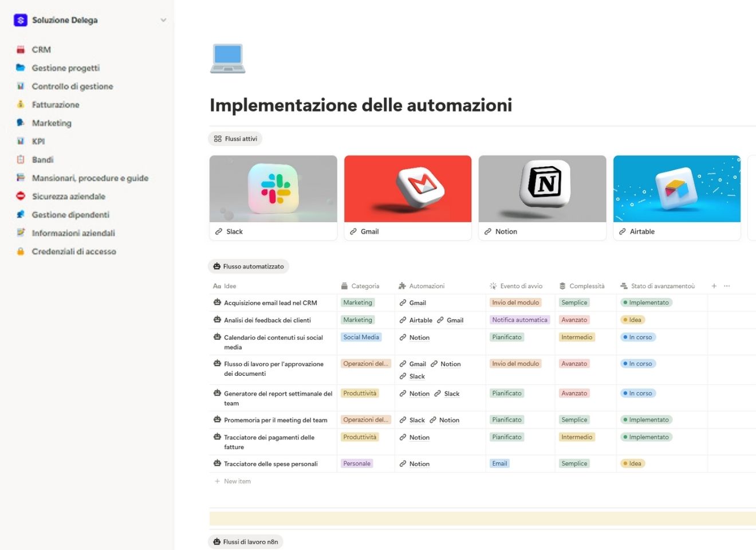Click the stop-sign icon for Sicurezza aziendale
The height and width of the screenshot is (550, 756).
(x=21, y=196)
